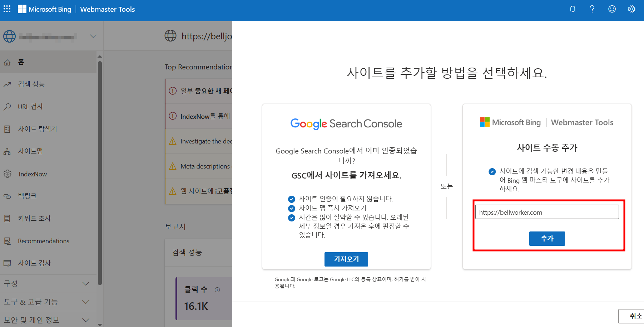This screenshot has width=644, height=327.
Task: Click the site globe icon in sidebar
Action: click(9, 36)
